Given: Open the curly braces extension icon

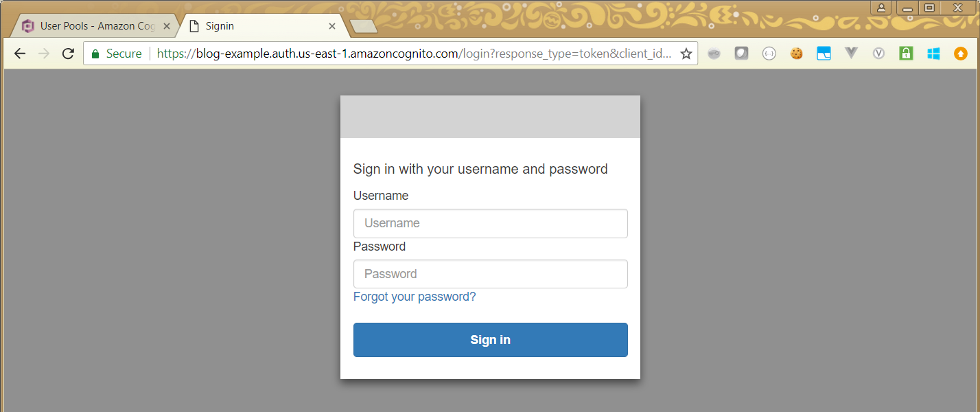Looking at the screenshot, I should (769, 54).
